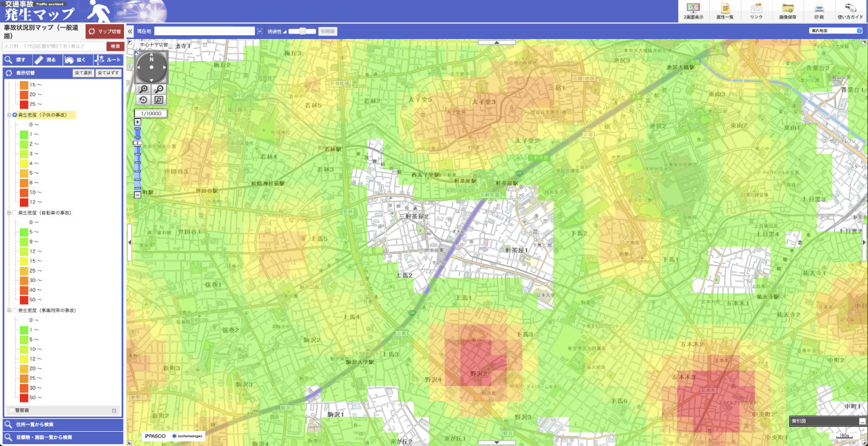The height and width of the screenshot is (446, 868).
Task: Expand the 住所一覧から検索 panel
Action: [x=63, y=424]
